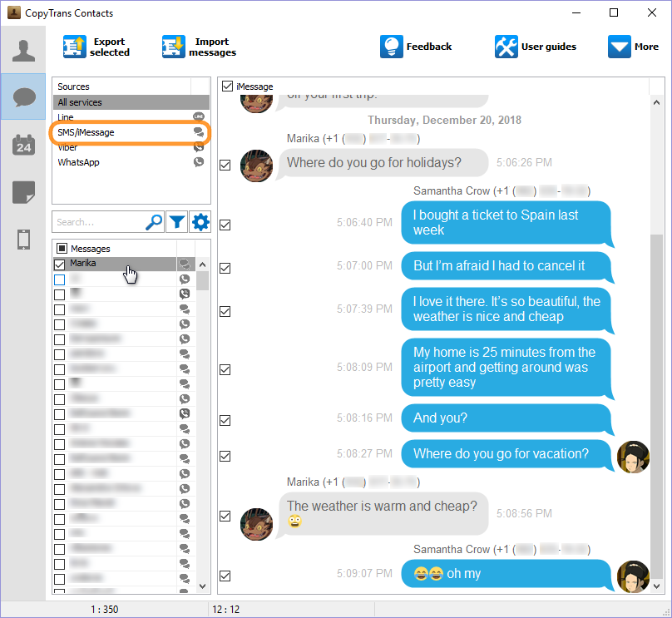Open the message filter funnel icon
The image size is (672, 618).
point(176,222)
